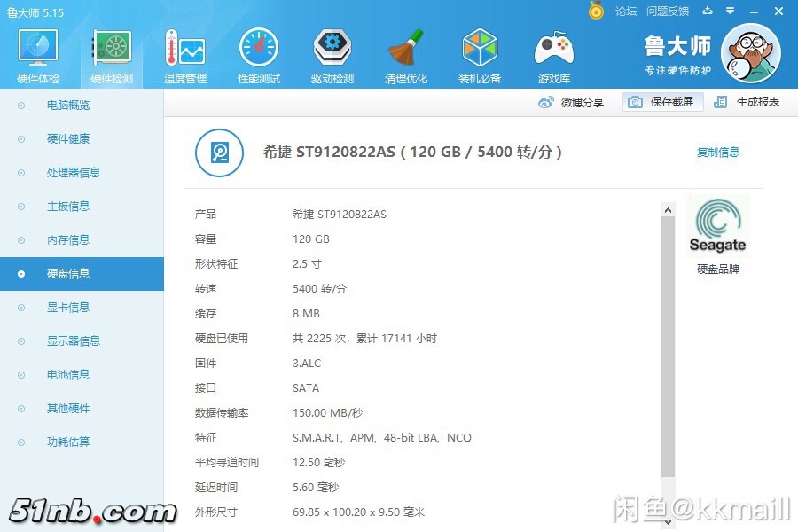Close the 鲁大师 window
Image resolution: width=798 pixels, height=532 pixels.
(x=778, y=11)
